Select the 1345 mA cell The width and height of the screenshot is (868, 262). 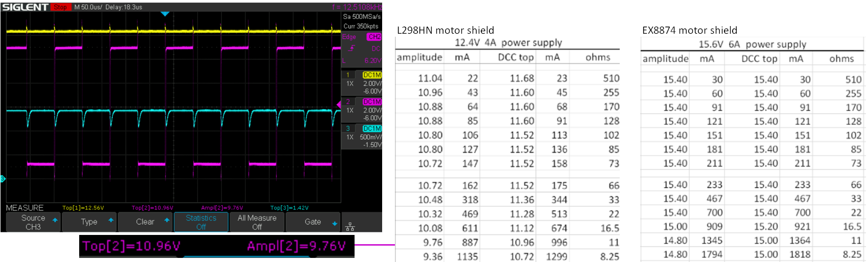(x=712, y=241)
